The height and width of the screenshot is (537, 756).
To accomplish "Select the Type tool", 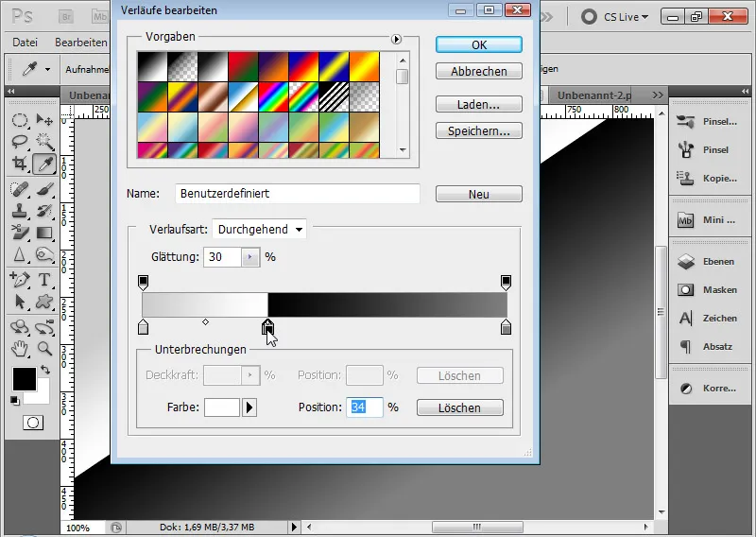I will (44, 279).
